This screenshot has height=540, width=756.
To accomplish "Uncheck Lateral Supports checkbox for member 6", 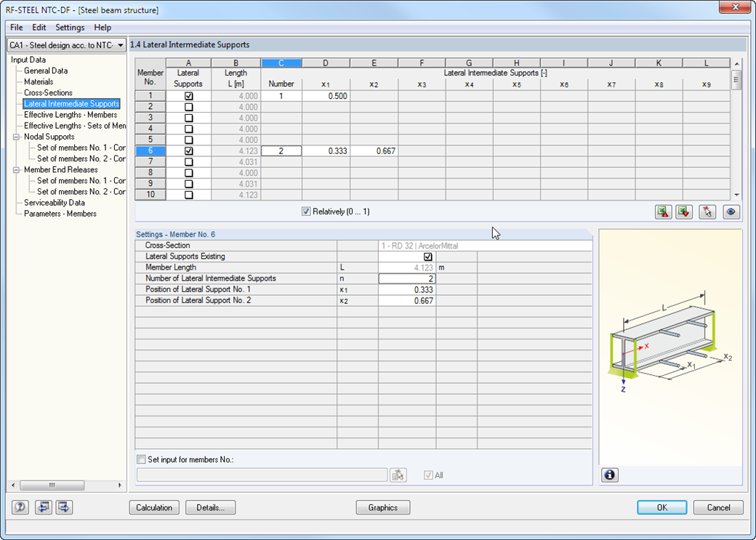I will click(x=188, y=151).
